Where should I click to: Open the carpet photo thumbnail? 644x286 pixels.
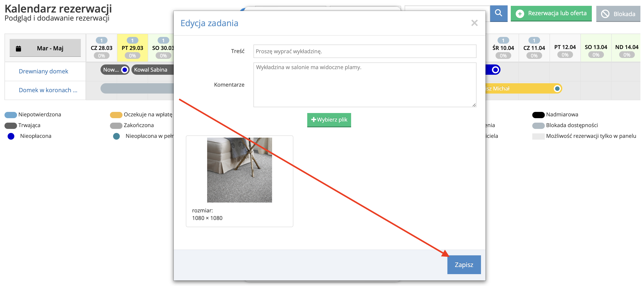tap(239, 170)
